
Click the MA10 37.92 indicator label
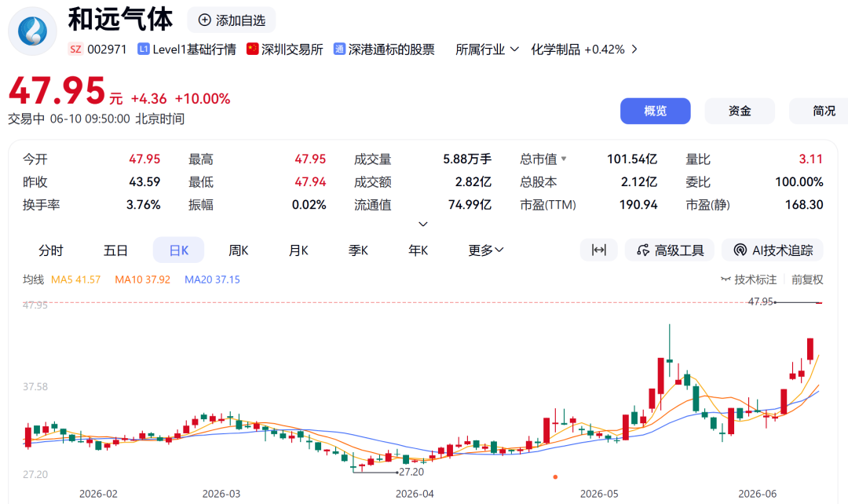click(x=142, y=279)
